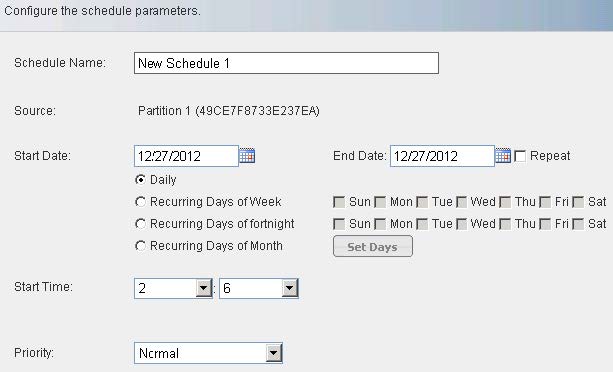
Task: Tick Fri checkbox in the weekly row
Action: tap(545, 202)
